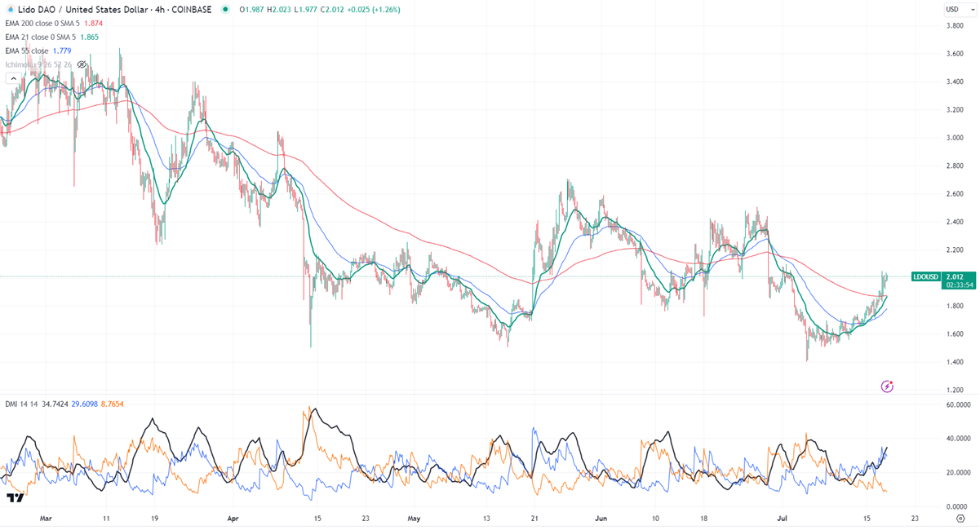Click the Jun label on time axis
980x530 pixels.
pos(602,518)
